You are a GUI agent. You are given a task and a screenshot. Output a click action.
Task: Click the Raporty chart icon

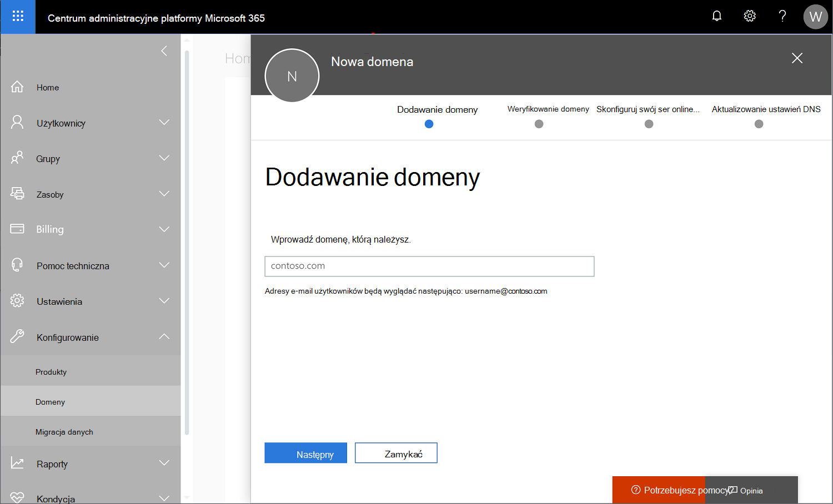tap(17, 463)
